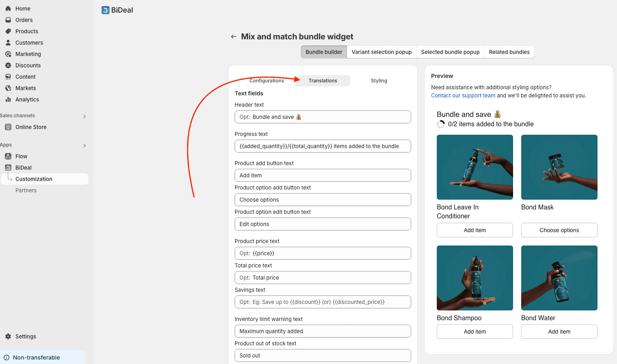Click the Settings gear icon
The width and height of the screenshot is (617, 364).
(8, 336)
